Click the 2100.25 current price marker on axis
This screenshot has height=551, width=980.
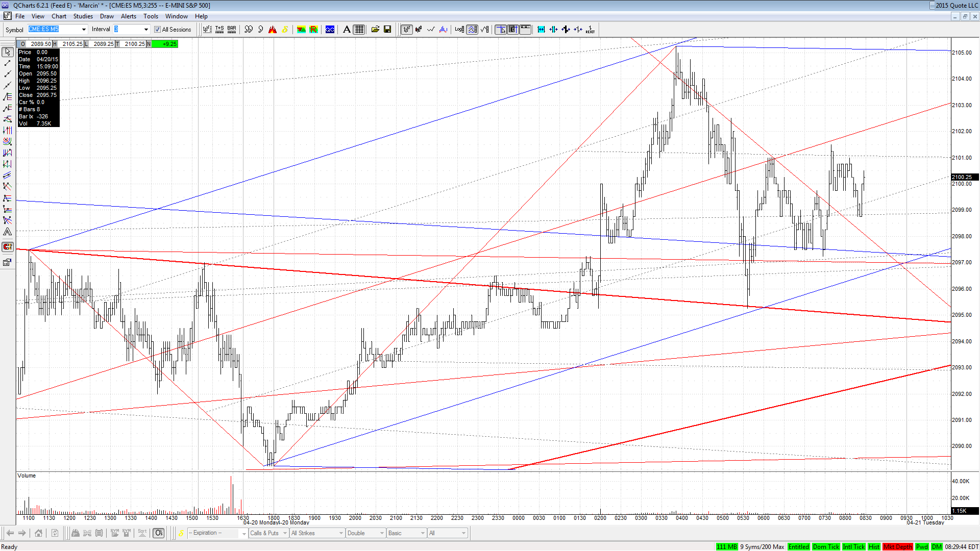965,177
